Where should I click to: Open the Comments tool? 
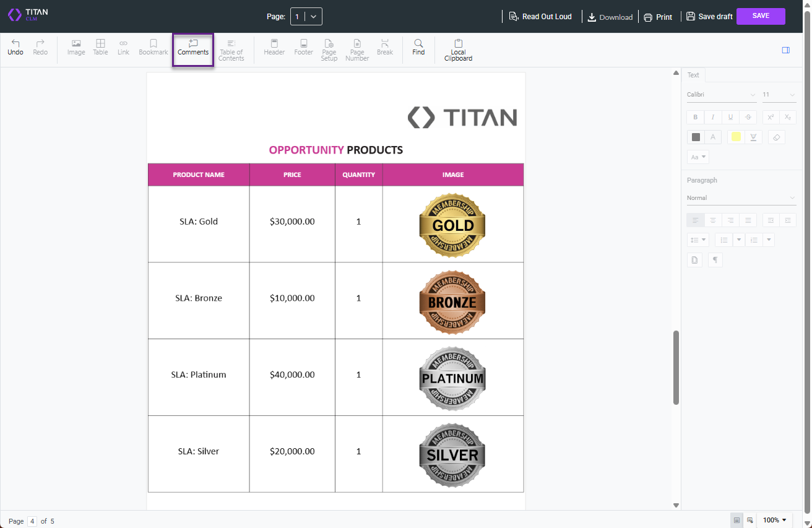[192, 47]
